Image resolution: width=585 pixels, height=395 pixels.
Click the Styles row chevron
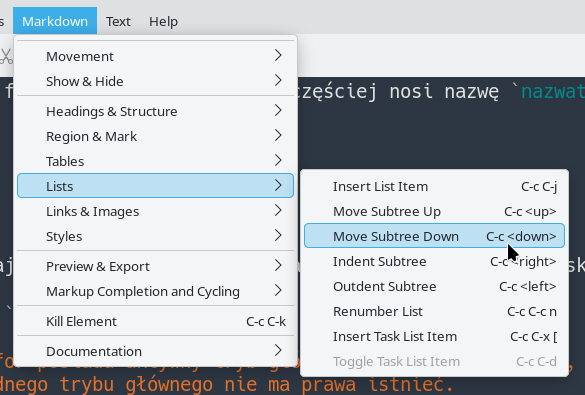(278, 235)
